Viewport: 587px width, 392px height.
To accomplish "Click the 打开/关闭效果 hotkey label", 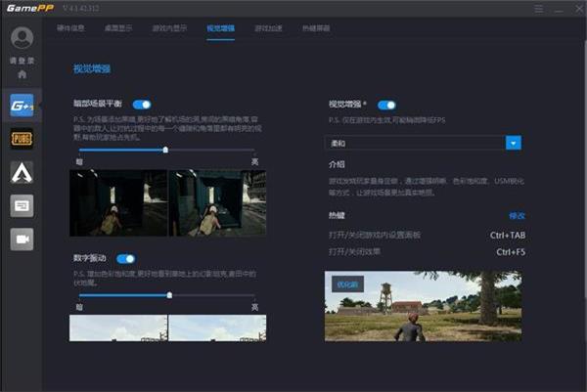I will coord(354,251).
